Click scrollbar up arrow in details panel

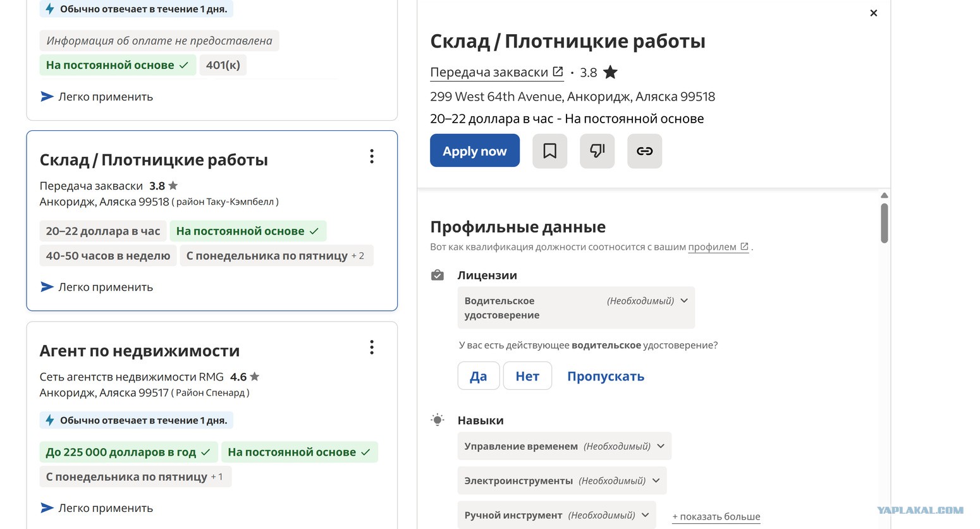click(885, 195)
